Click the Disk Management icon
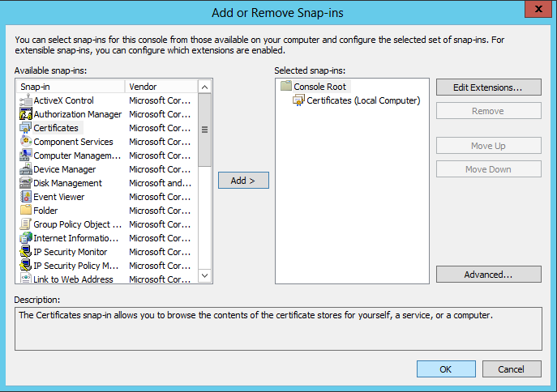557x392 pixels. click(25, 183)
